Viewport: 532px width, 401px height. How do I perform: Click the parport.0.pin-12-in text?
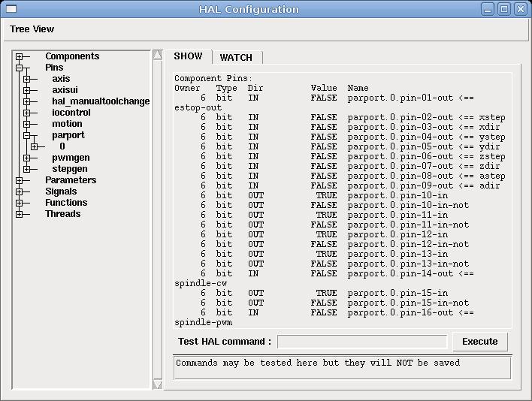click(397, 234)
